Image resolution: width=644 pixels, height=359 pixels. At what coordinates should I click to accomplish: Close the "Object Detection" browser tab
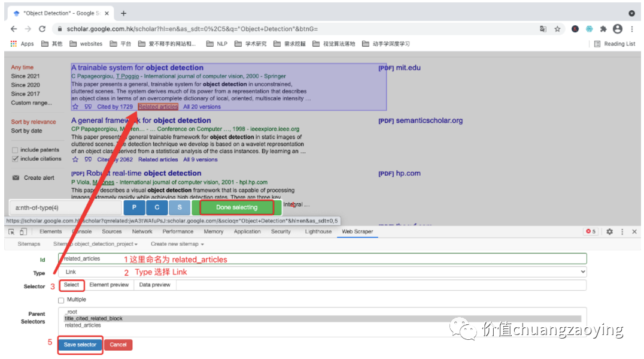(x=107, y=13)
